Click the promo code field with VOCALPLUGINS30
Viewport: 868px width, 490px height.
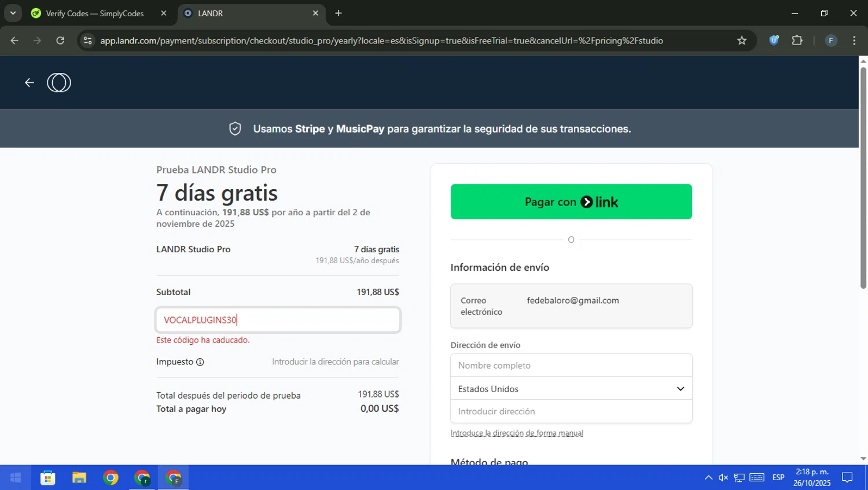tap(278, 320)
